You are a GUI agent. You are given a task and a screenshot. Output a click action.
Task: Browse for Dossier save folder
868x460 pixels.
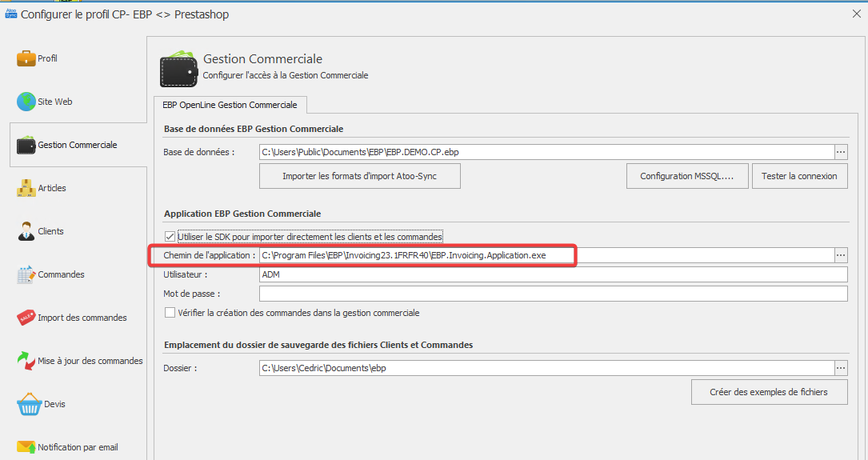click(841, 368)
